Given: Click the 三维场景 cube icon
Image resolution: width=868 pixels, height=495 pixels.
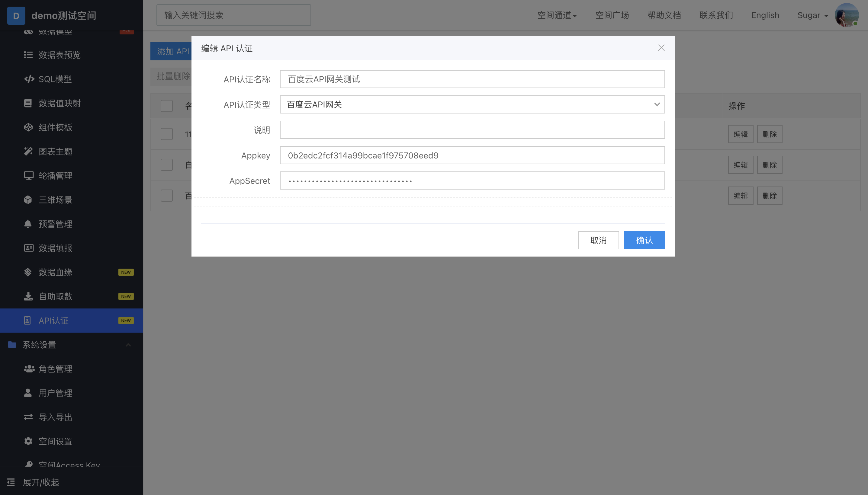Looking at the screenshot, I should [28, 200].
